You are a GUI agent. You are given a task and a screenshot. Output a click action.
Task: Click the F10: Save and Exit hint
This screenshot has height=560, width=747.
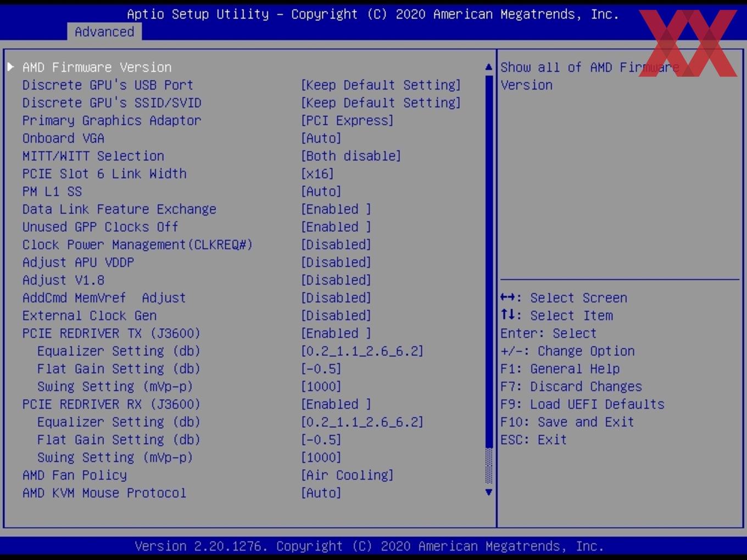(x=567, y=422)
